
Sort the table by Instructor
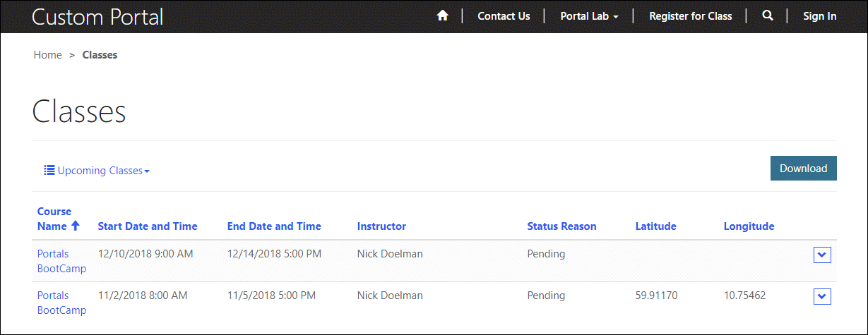coord(381,226)
